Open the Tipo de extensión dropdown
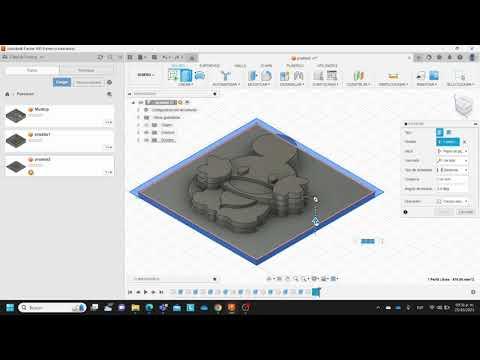Viewport: 480px width, 360px height. point(452,170)
